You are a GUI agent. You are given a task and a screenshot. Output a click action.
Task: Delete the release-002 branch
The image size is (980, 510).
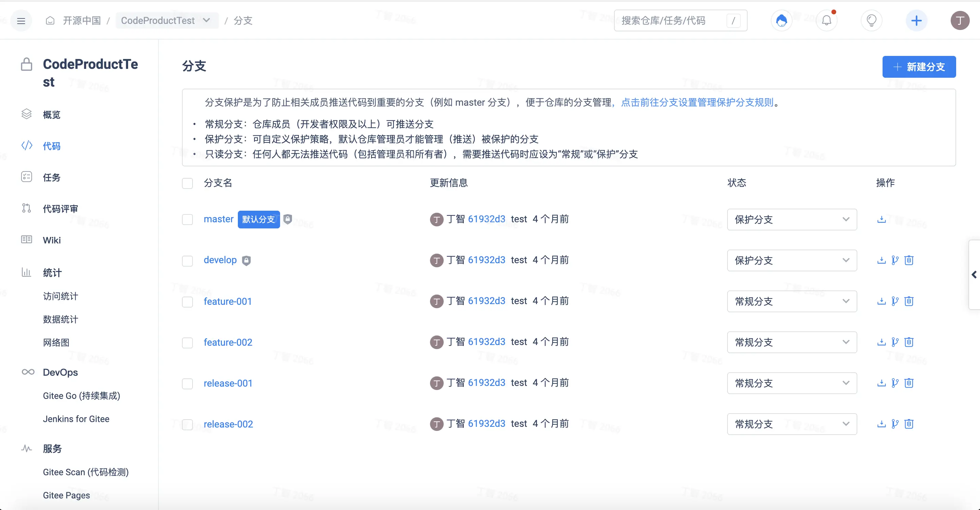pos(909,424)
